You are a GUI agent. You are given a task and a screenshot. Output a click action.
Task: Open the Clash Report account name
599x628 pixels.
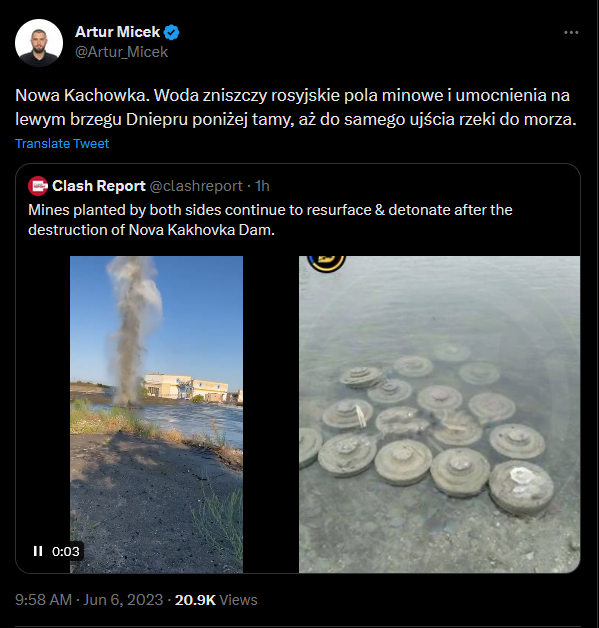point(98,186)
